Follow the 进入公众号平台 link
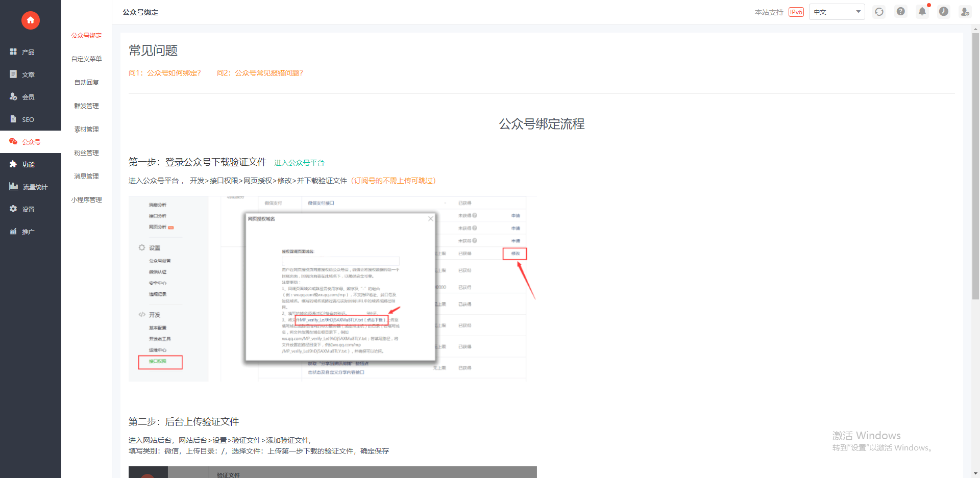980x478 pixels. tap(299, 163)
